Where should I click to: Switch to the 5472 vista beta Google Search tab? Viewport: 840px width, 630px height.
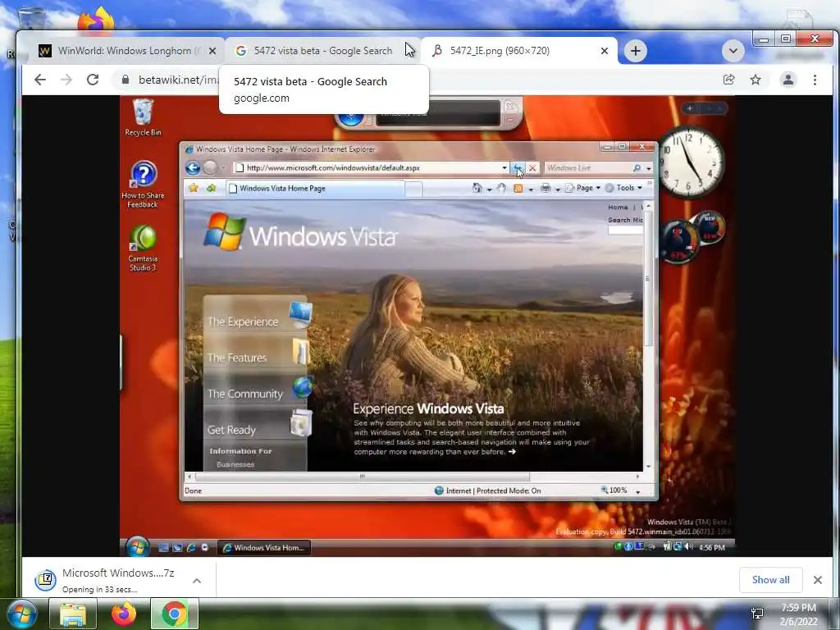(x=322, y=51)
